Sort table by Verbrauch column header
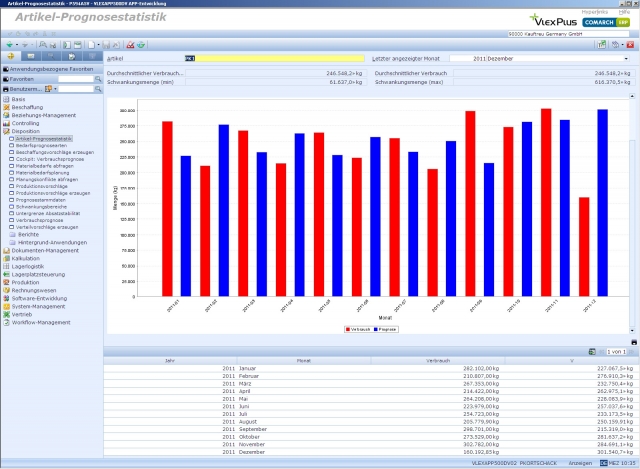The width and height of the screenshot is (640, 469). coord(437,359)
